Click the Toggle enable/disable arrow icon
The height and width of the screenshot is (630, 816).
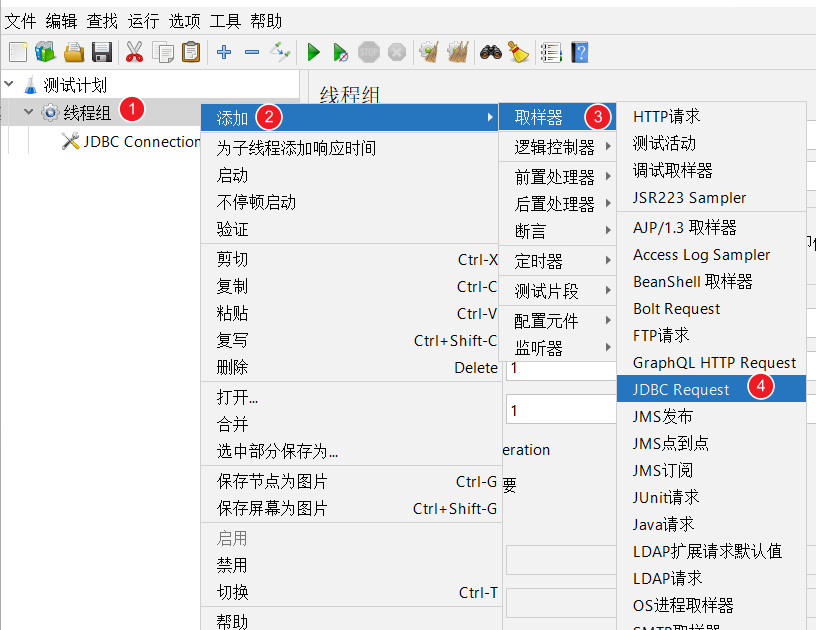tap(280, 52)
